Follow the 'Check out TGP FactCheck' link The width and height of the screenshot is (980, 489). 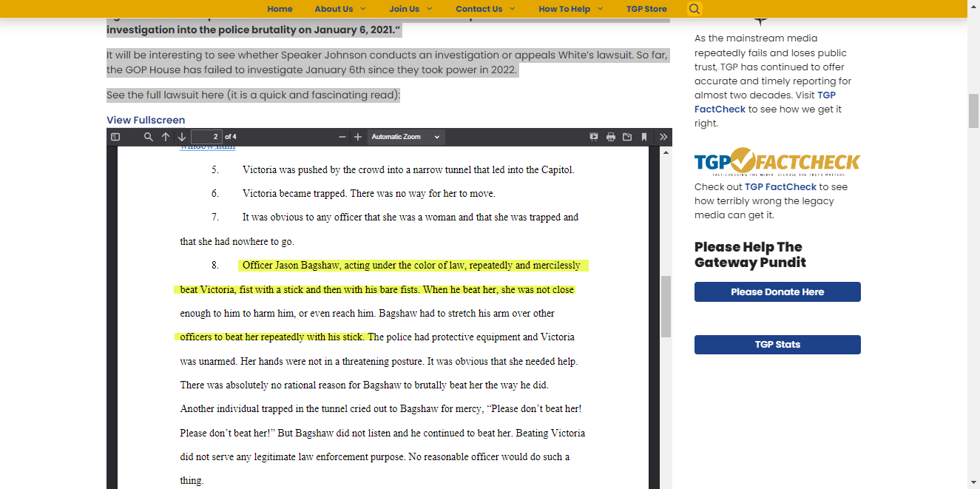[780, 187]
